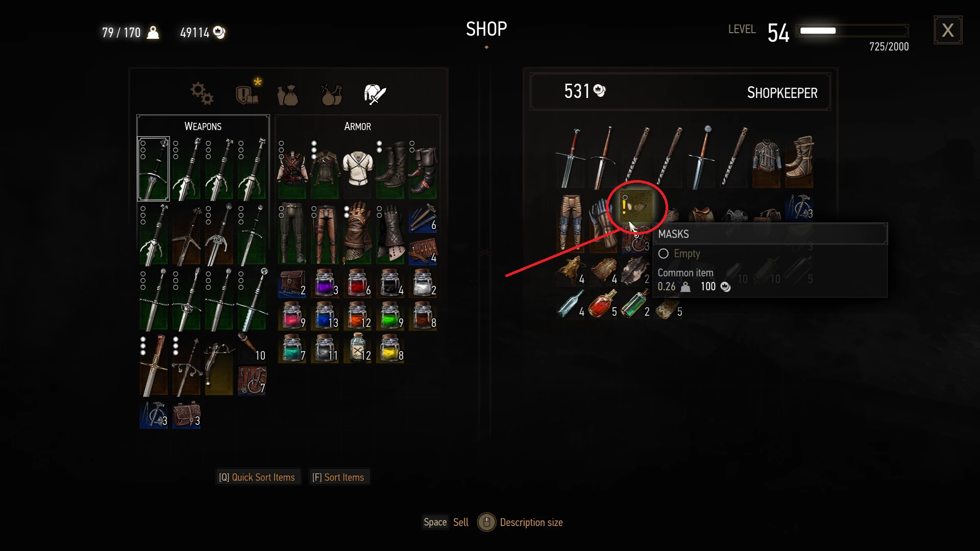The width and height of the screenshot is (980, 551).
Task: Click the Sort Items button
Action: pyautogui.click(x=338, y=478)
